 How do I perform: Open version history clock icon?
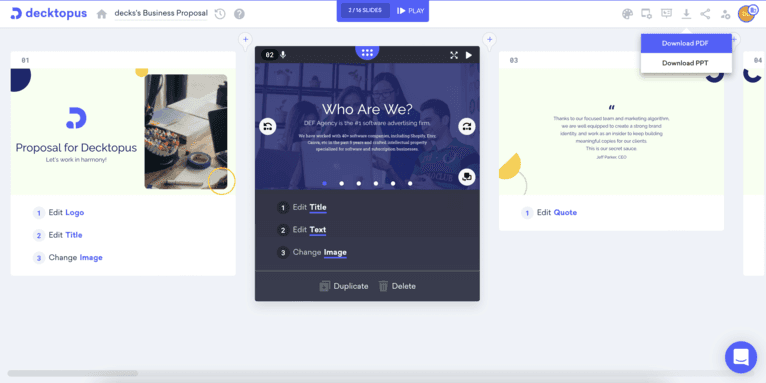coord(220,14)
